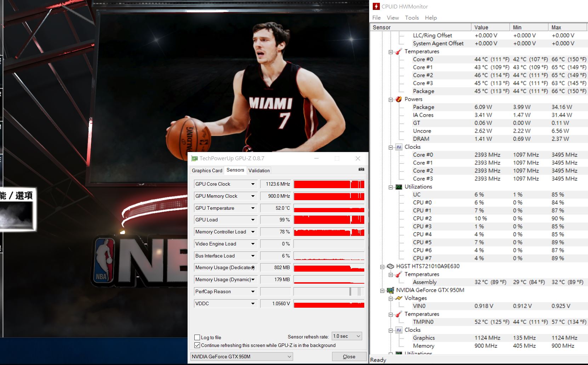Viewport: 588px width, 365px height.
Task: Open the NVIDIA GeForce GTX 950M GPU selector
Action: [242, 357]
